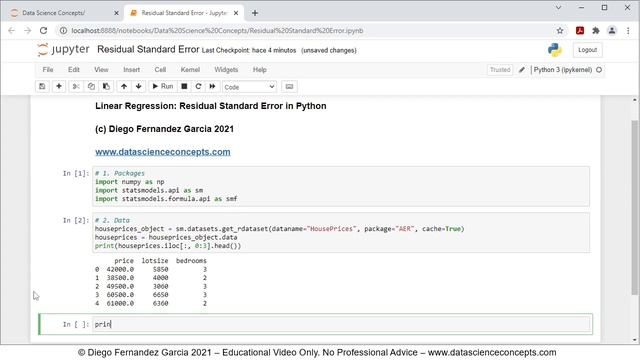Screen dimensions: 640x360
Task: Go back in browser history
Action: [x=11, y=31]
